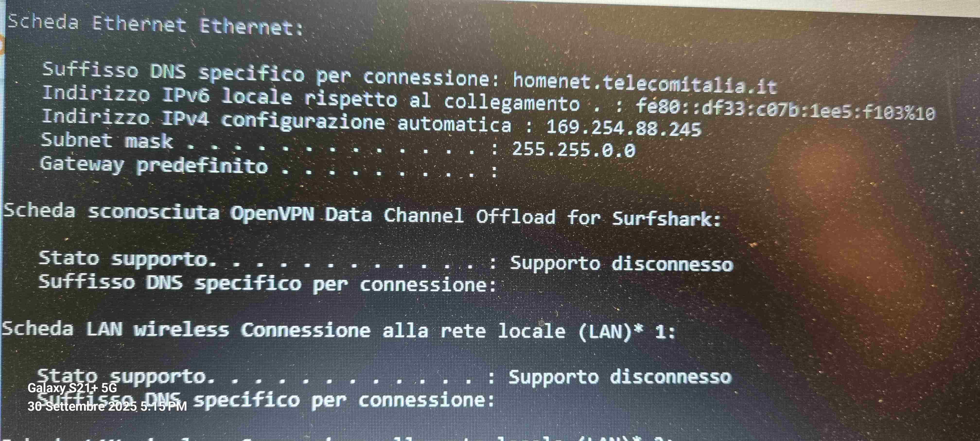Click the 'Suffisso DNS specifico per connessione' Ethernet label
980x441 pixels.
pyautogui.click(x=271, y=74)
